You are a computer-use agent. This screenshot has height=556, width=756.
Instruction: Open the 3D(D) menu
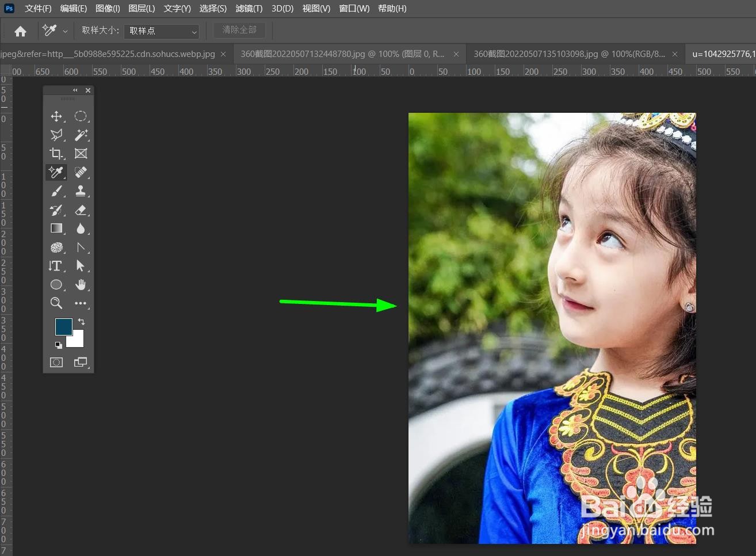pos(282,9)
